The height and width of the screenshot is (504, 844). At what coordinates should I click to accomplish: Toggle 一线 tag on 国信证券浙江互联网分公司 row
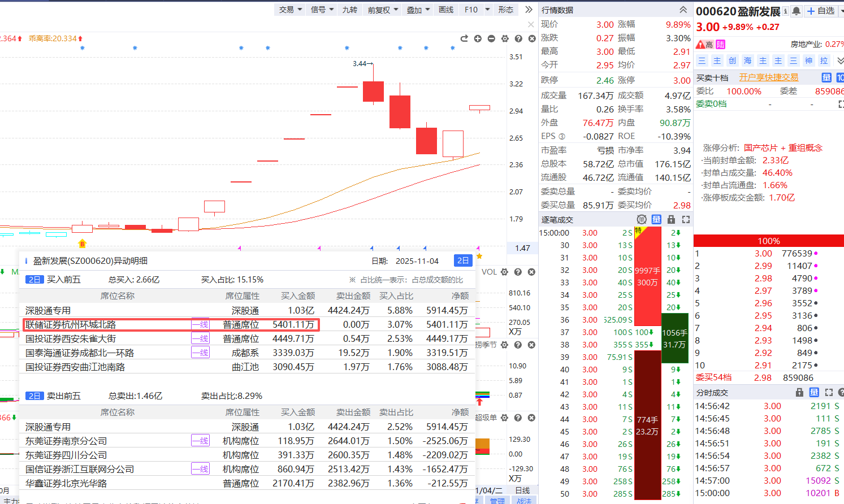coord(200,470)
